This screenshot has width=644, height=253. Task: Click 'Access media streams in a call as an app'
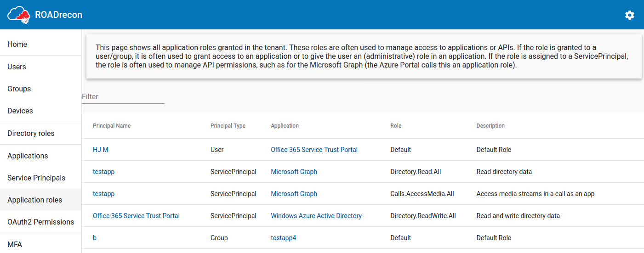click(536, 194)
